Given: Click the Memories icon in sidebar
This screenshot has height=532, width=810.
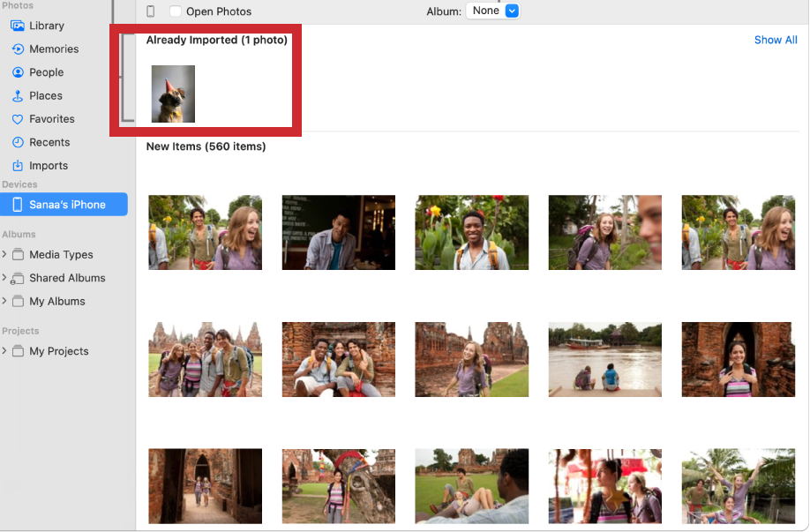Looking at the screenshot, I should tap(18, 49).
